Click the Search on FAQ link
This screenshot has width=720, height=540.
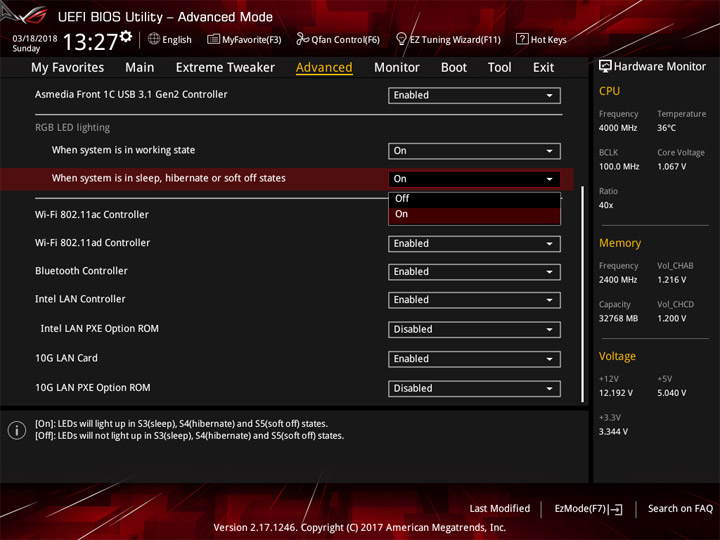point(680,508)
